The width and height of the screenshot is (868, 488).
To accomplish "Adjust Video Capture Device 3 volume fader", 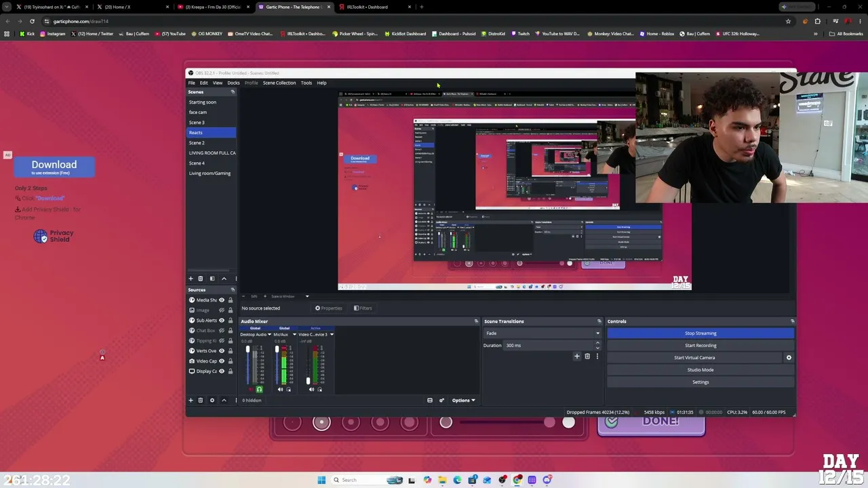I will point(308,381).
